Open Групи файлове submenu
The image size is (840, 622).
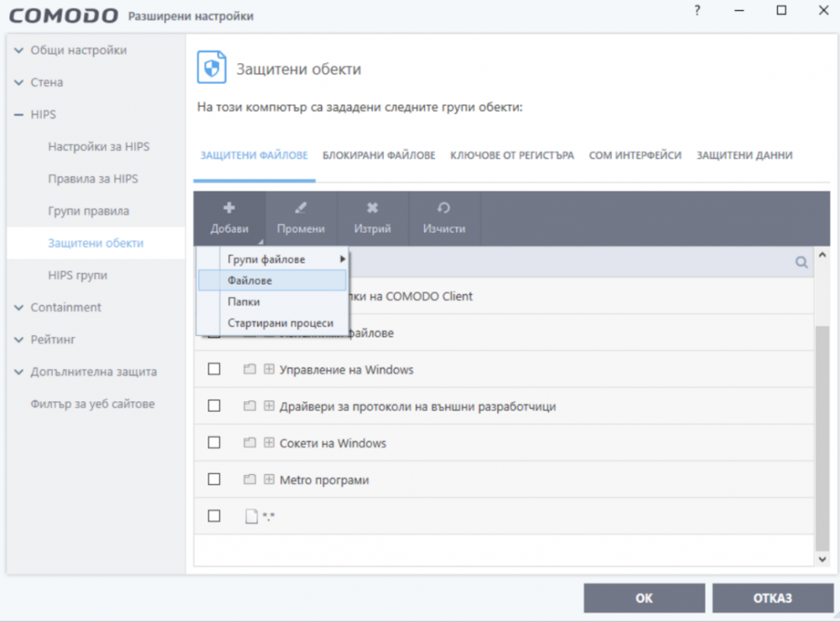[x=272, y=259]
